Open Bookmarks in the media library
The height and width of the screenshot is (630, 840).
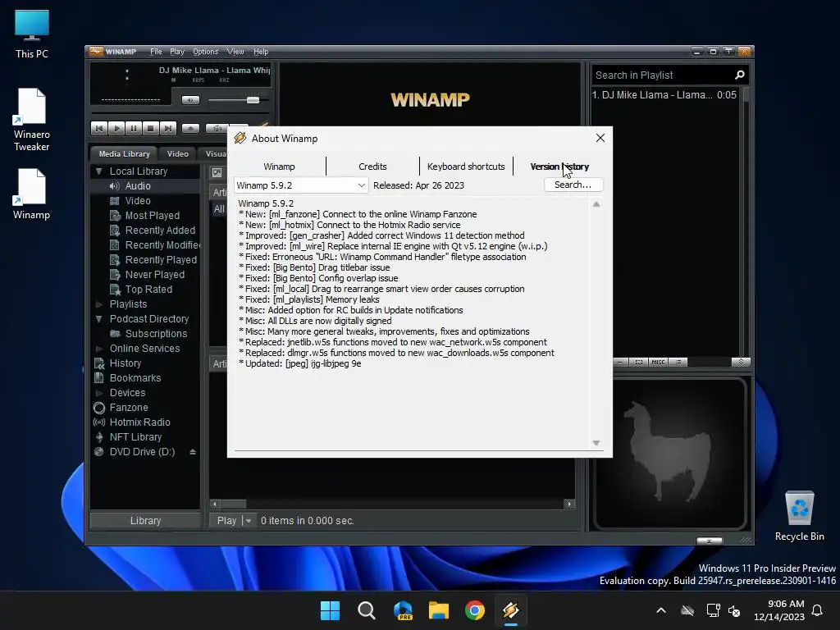(135, 378)
